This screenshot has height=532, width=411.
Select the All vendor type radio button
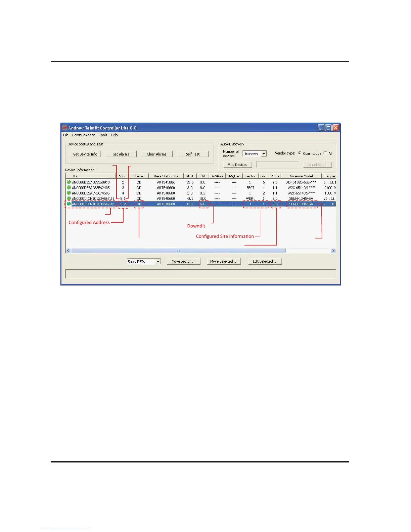pos(325,153)
